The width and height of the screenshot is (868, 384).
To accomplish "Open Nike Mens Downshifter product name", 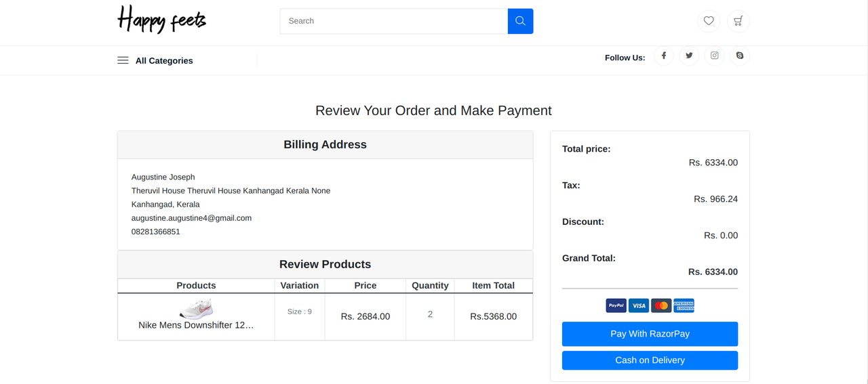I will pyautogui.click(x=196, y=325).
